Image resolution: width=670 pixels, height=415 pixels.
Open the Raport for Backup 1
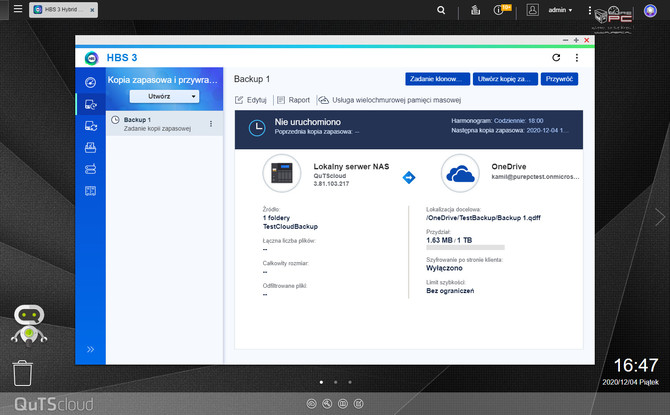(x=294, y=100)
